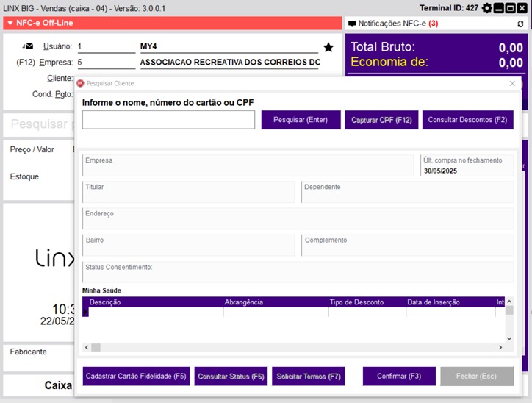532x403 pixels.
Task: Confirm with the Confirmar (F3) button
Action: (399, 377)
